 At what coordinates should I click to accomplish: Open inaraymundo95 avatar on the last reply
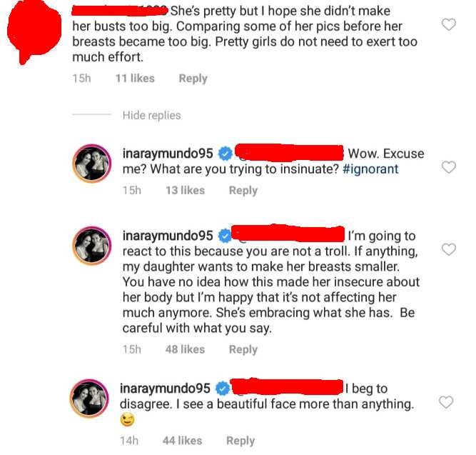point(89,399)
